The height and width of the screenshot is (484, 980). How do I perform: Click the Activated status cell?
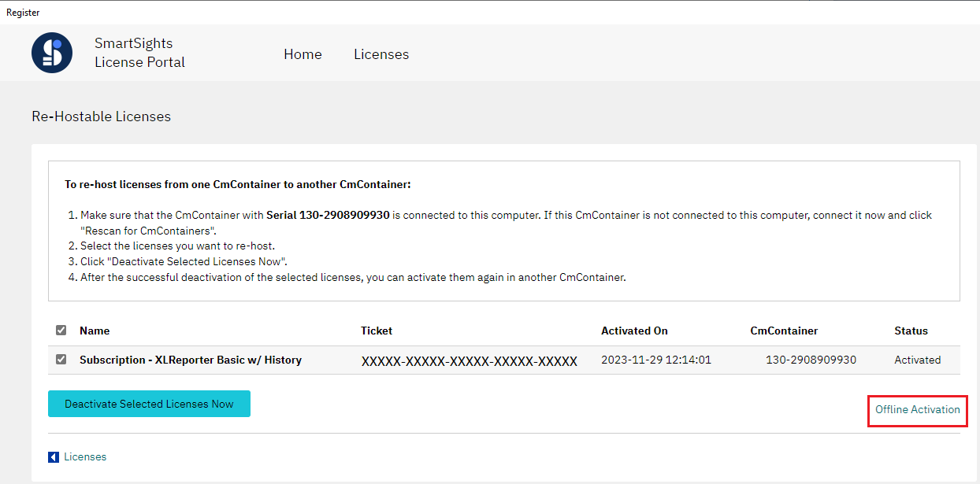pos(918,360)
